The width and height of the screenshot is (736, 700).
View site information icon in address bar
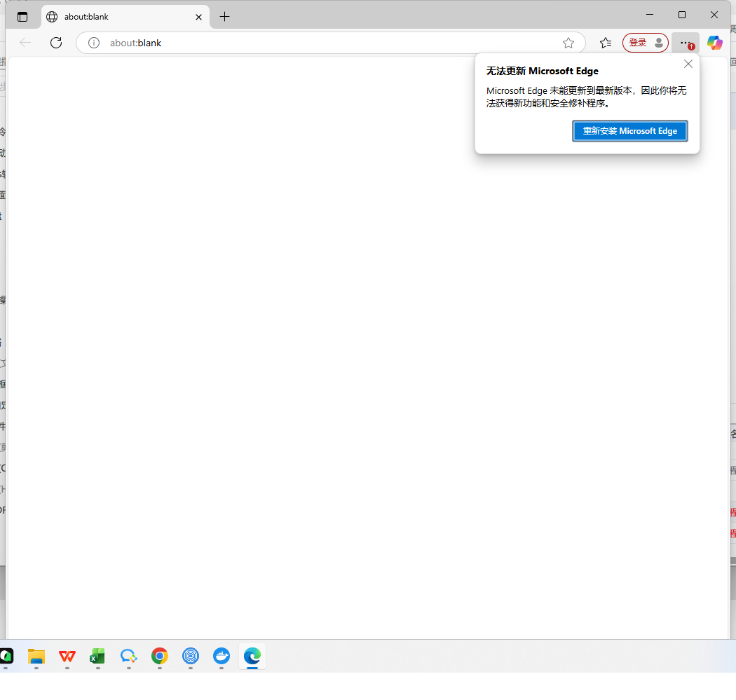tap(94, 43)
